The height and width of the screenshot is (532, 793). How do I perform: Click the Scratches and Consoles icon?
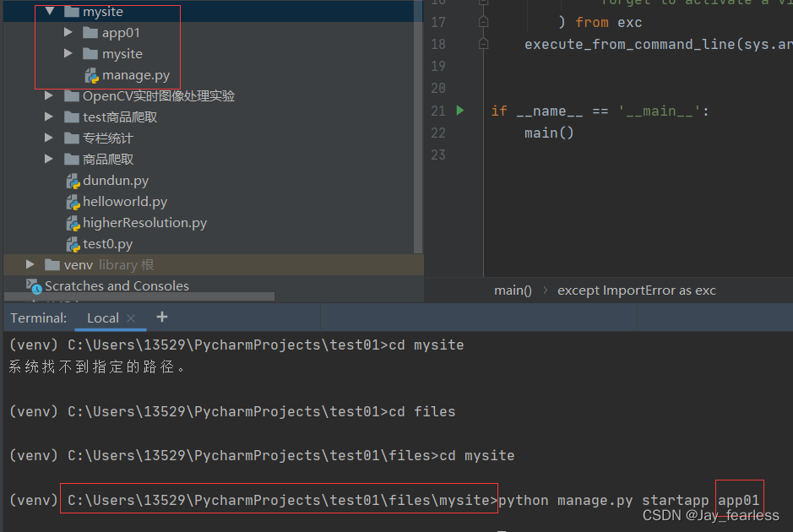[34, 286]
